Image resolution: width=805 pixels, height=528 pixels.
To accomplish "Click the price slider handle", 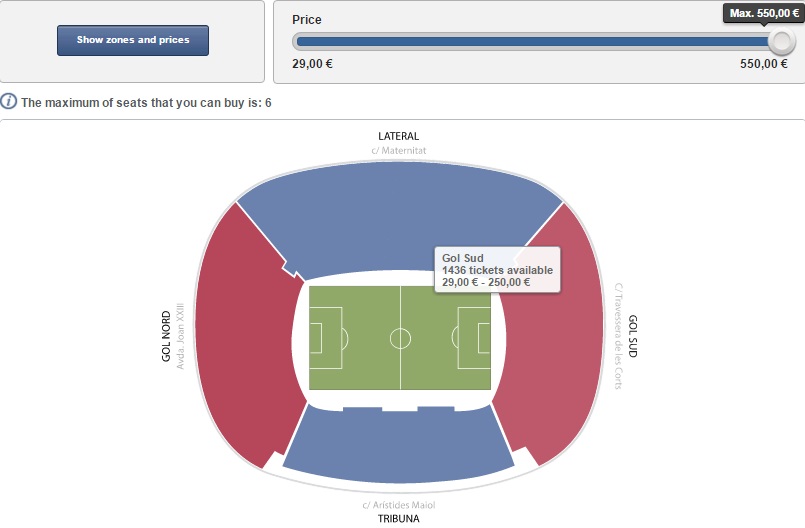I will [x=781, y=41].
